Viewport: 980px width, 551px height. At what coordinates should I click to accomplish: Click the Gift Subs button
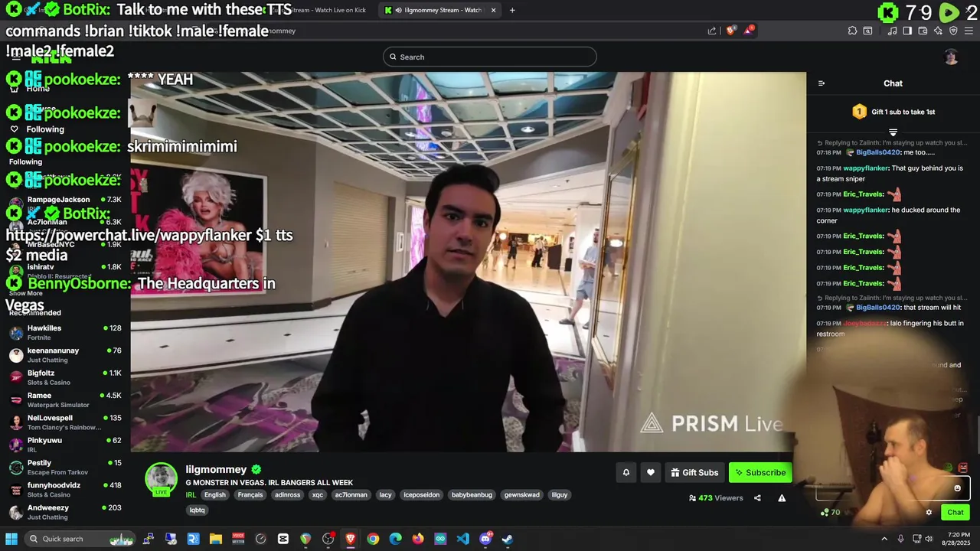click(694, 472)
